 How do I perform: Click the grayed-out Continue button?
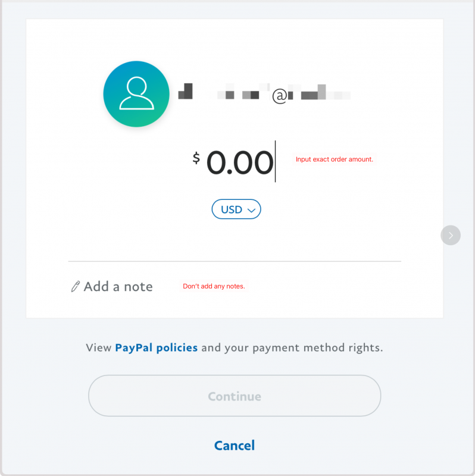pyautogui.click(x=235, y=396)
